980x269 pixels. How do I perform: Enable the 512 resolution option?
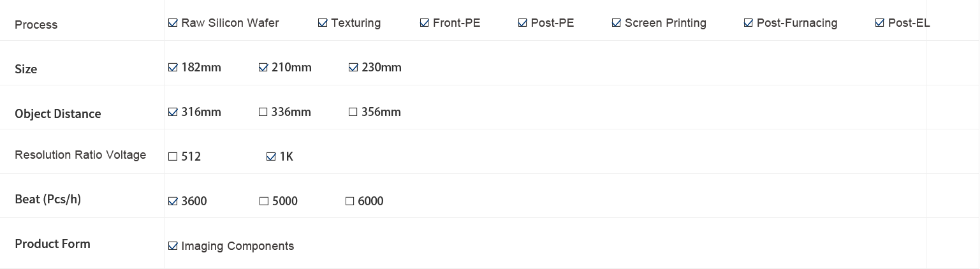point(173,157)
